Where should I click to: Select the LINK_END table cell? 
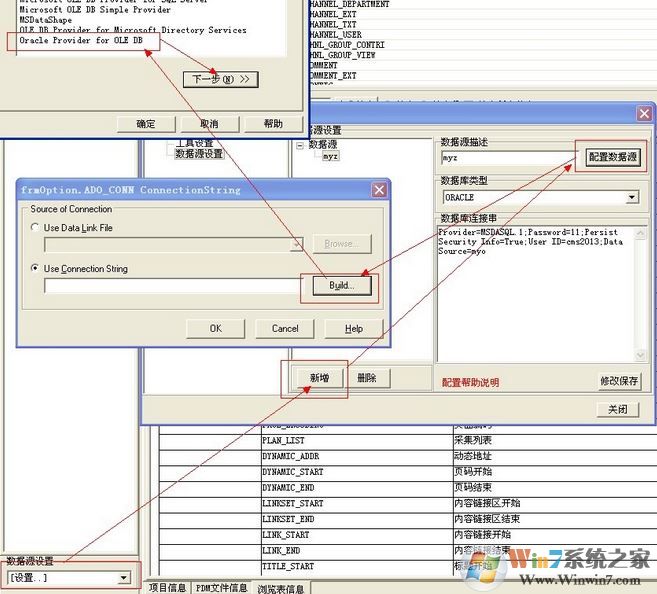356,550
